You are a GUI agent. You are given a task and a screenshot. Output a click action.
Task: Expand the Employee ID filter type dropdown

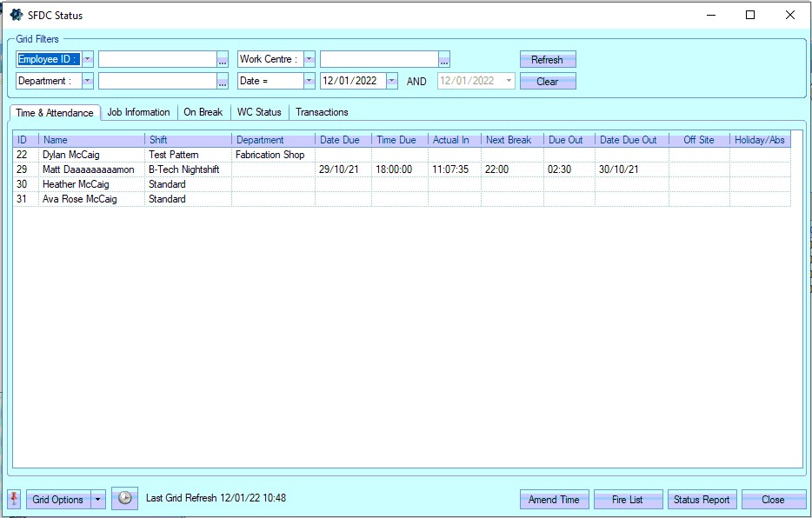click(x=88, y=59)
